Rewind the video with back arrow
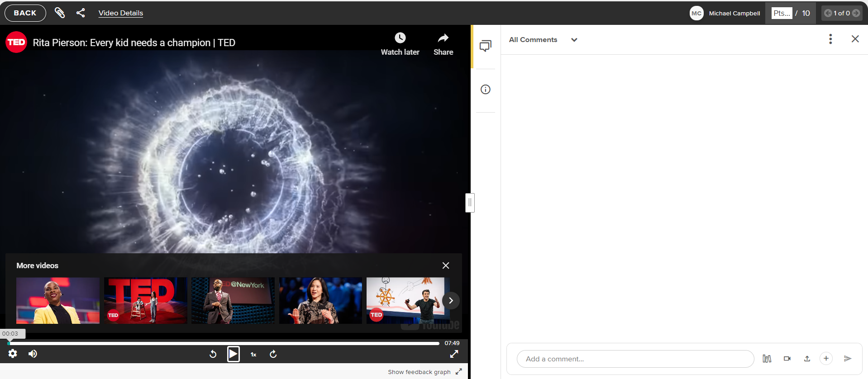 pos(213,354)
